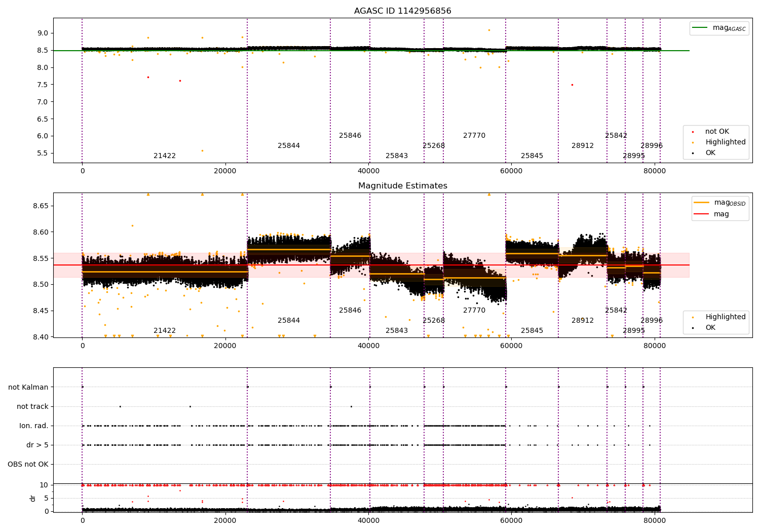Click the 8.40 y-axis tick label
Viewport: 760px width, 532px height.
40,337
